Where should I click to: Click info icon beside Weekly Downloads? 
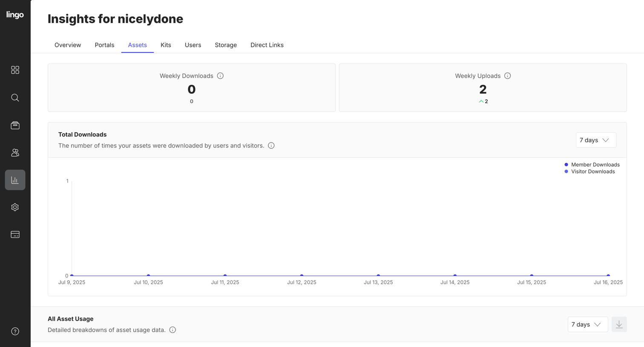[220, 76]
